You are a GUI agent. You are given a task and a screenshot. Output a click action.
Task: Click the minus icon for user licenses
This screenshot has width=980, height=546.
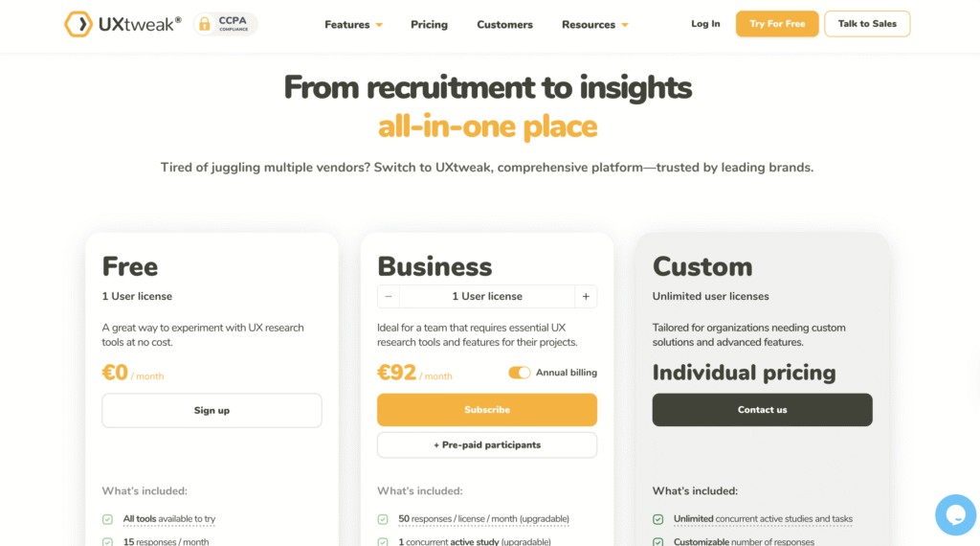[389, 297]
